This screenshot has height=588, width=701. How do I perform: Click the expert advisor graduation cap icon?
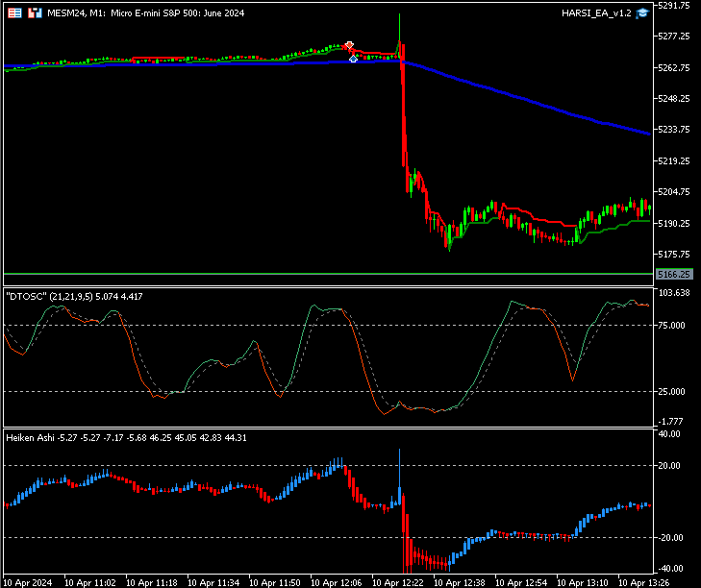click(642, 12)
